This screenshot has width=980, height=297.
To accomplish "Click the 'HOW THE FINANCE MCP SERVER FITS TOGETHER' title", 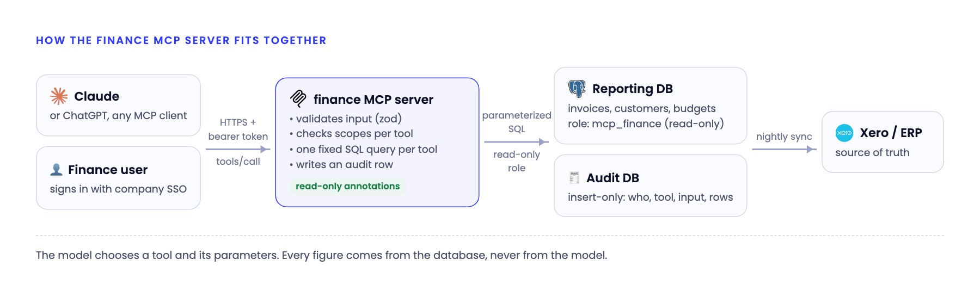I will (x=181, y=40).
